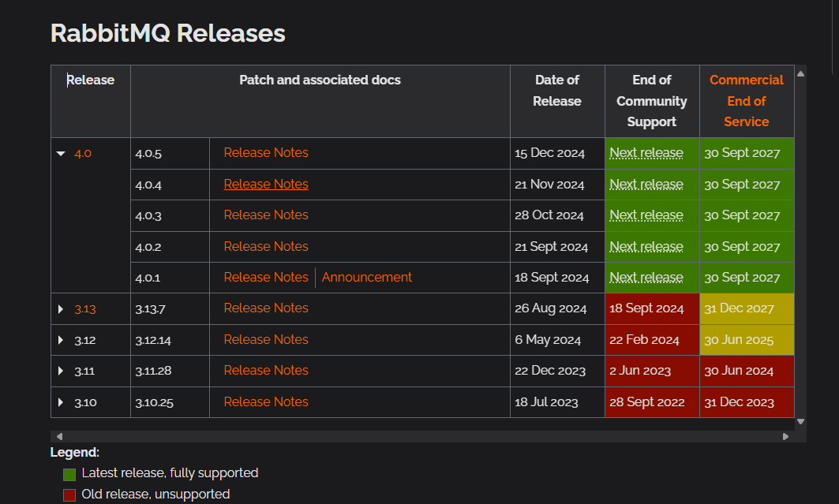Click the horizontal scrollbar right arrow

point(785,437)
